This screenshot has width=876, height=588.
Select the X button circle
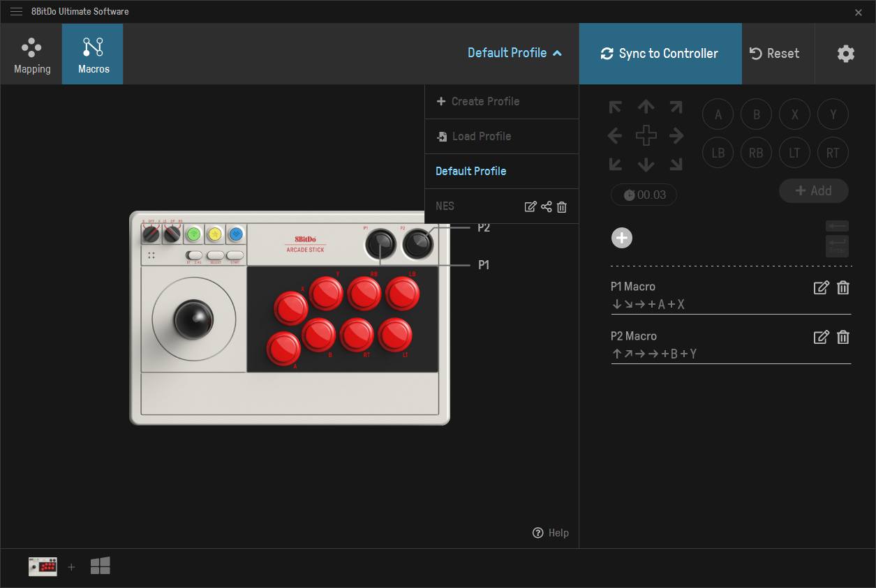(x=794, y=115)
